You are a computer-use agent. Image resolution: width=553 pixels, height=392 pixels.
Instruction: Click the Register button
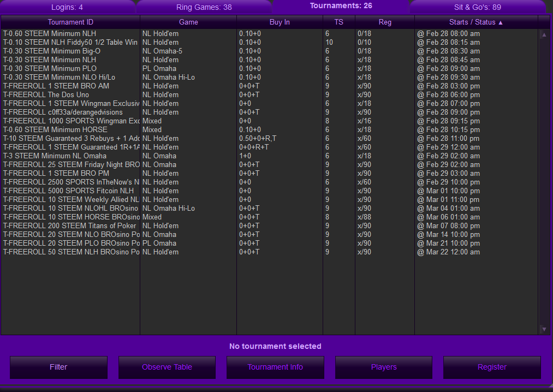492,367
